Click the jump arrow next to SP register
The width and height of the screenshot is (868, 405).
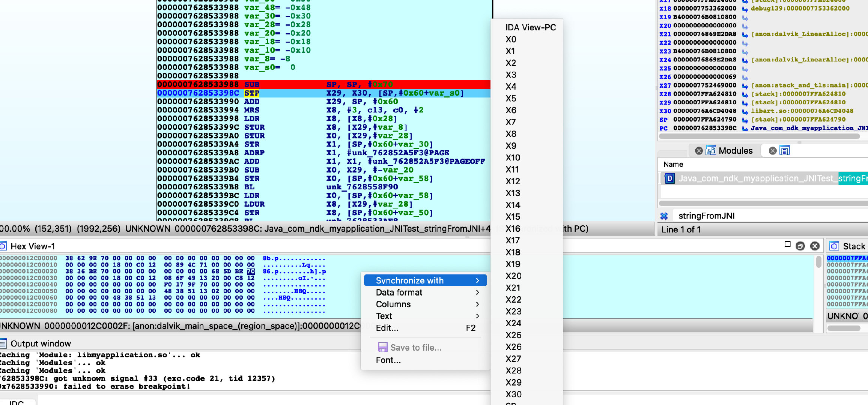745,120
